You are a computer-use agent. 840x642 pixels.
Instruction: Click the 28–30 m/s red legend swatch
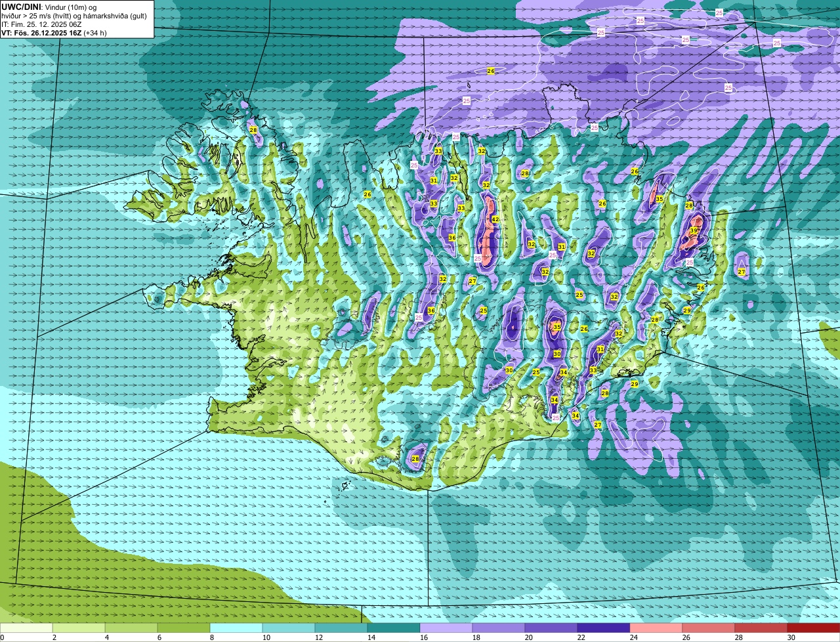click(x=761, y=628)
